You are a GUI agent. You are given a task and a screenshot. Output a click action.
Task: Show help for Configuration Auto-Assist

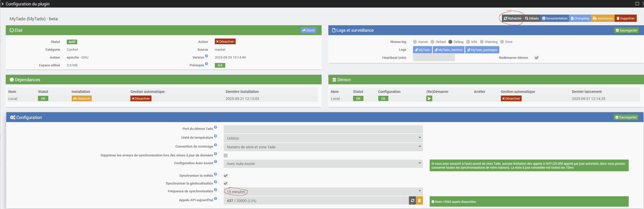pos(216,162)
